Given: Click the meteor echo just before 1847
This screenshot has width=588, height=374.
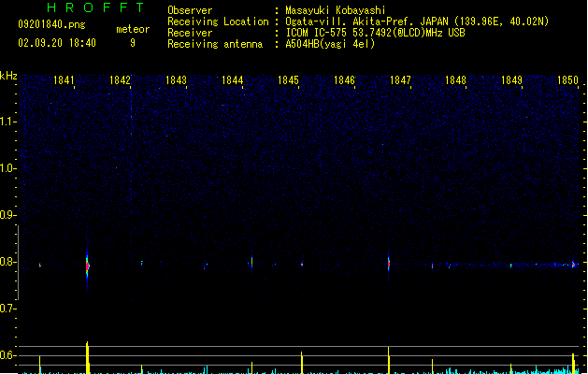Looking at the screenshot, I should click(x=389, y=264).
